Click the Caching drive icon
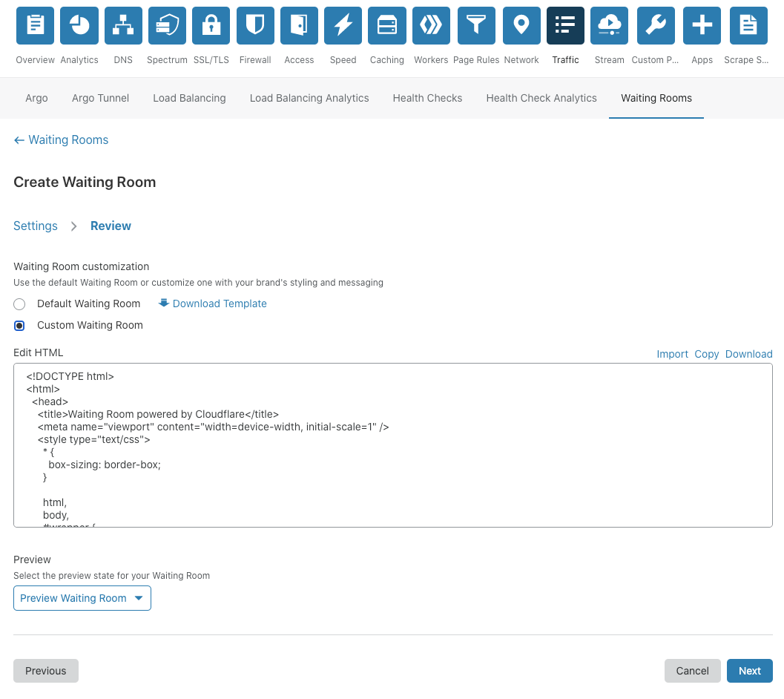This screenshot has width=784, height=699. tap(387, 26)
